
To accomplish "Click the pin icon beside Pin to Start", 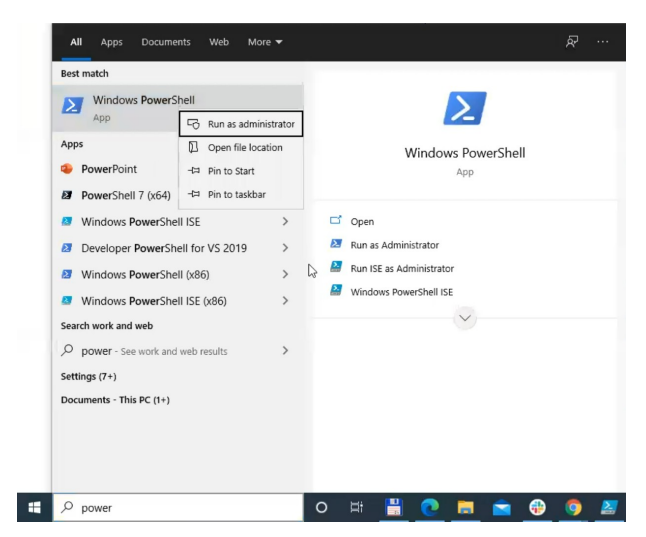I will [194, 171].
